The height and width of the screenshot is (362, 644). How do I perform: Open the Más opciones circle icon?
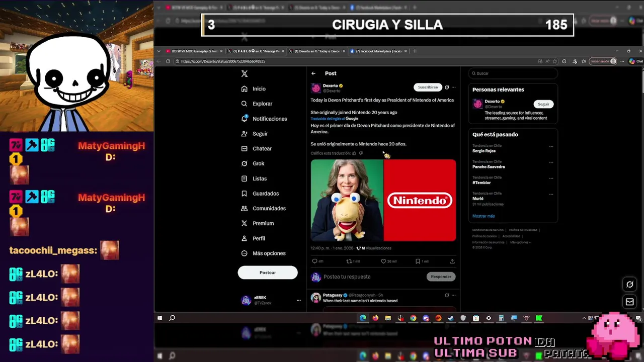(245, 253)
